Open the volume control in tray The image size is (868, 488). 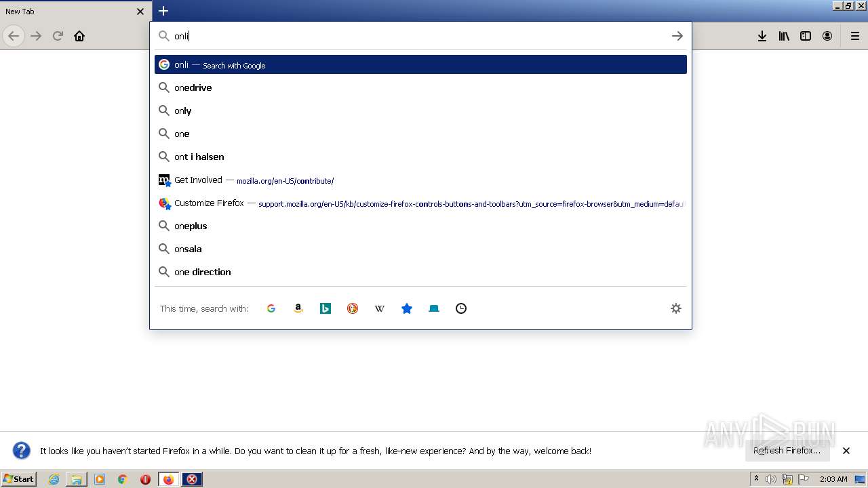pos(771,479)
